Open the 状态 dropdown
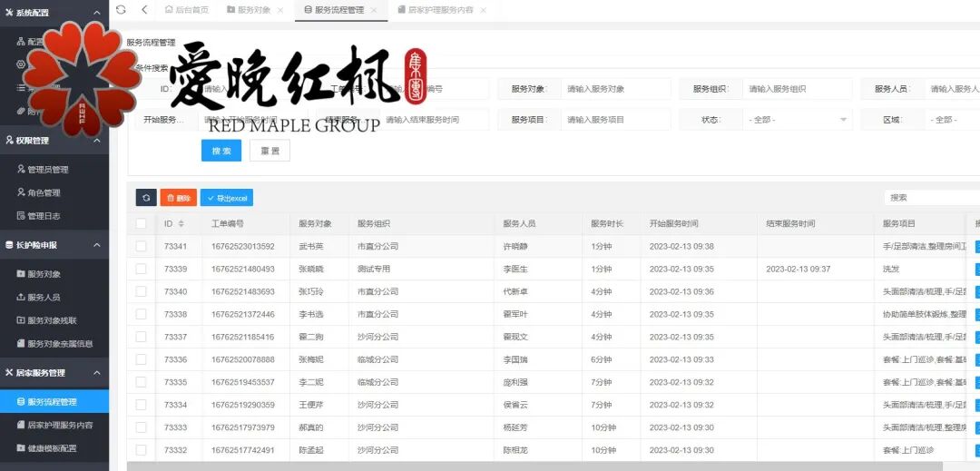Screen dimensions: 980x471 [x=797, y=119]
